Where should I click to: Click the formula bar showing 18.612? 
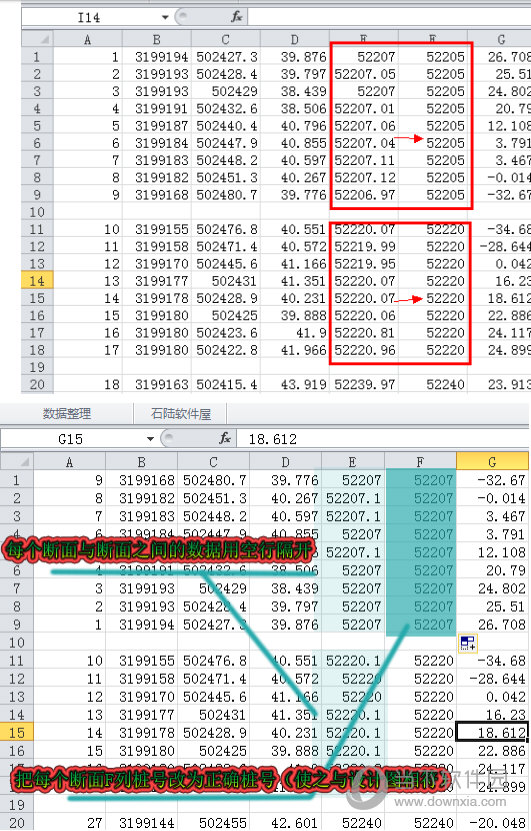pyautogui.click(x=383, y=439)
